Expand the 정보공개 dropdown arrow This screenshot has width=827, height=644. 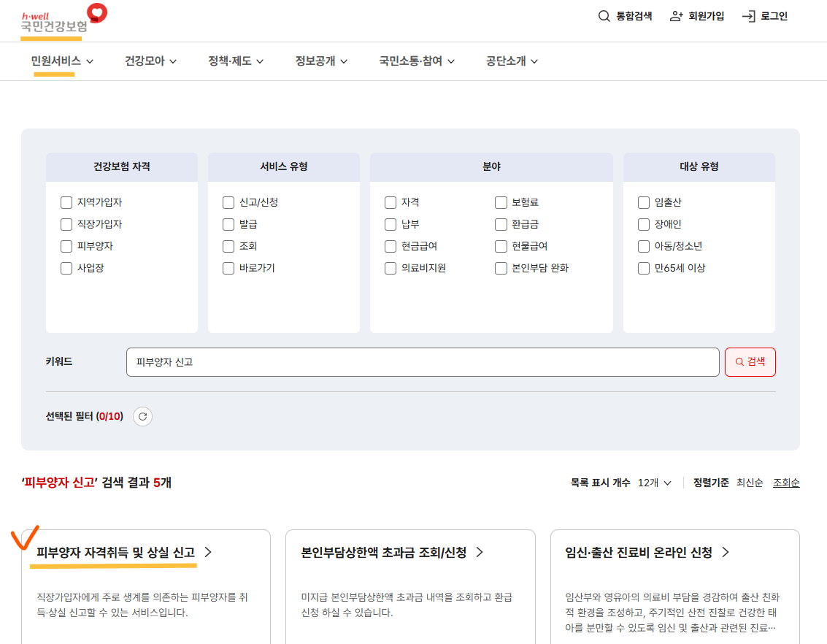tap(344, 62)
